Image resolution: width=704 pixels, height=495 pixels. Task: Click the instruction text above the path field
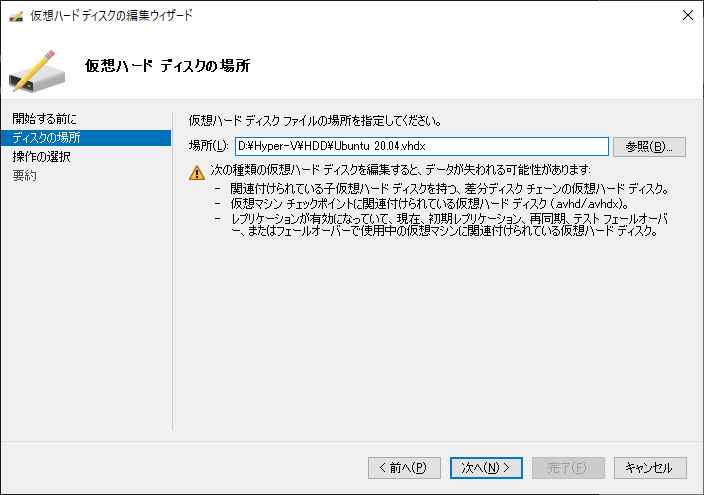pos(315,121)
